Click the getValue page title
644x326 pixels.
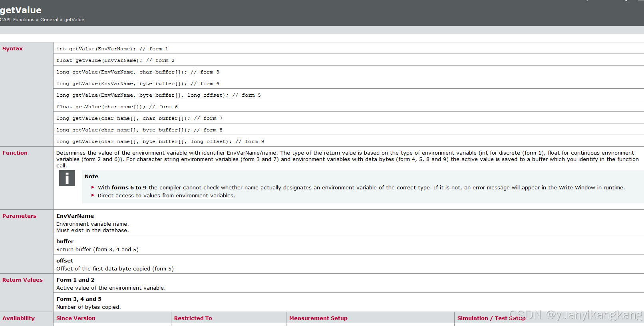pyautogui.click(x=21, y=10)
